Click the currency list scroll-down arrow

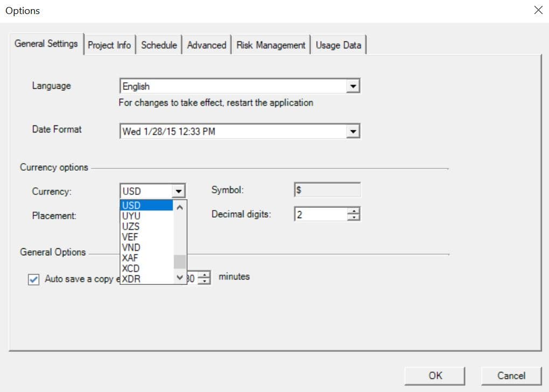[x=179, y=278]
